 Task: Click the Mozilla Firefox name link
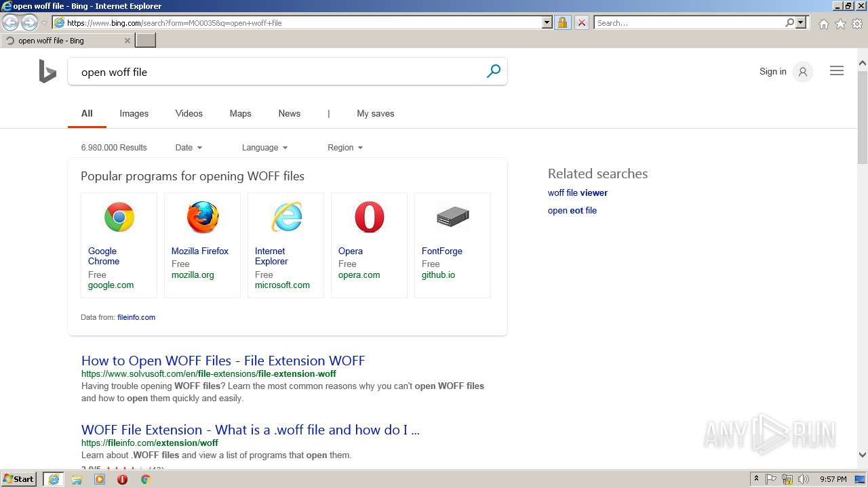(x=200, y=251)
